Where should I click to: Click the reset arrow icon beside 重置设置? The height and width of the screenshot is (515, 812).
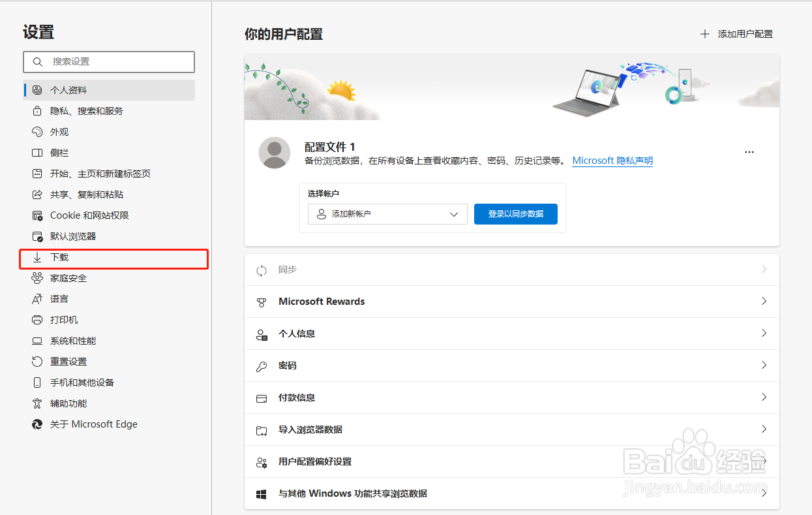[37, 362]
